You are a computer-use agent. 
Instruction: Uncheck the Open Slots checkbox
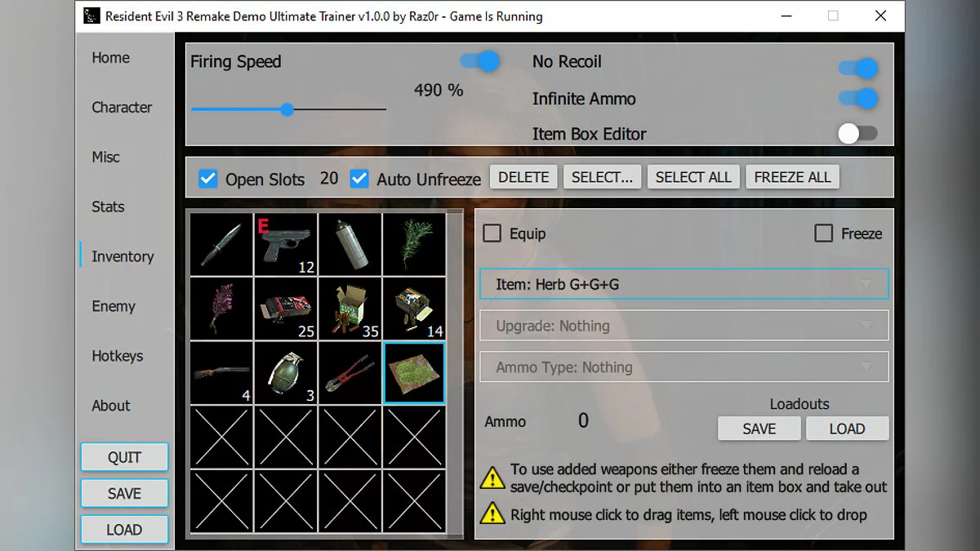[208, 178]
